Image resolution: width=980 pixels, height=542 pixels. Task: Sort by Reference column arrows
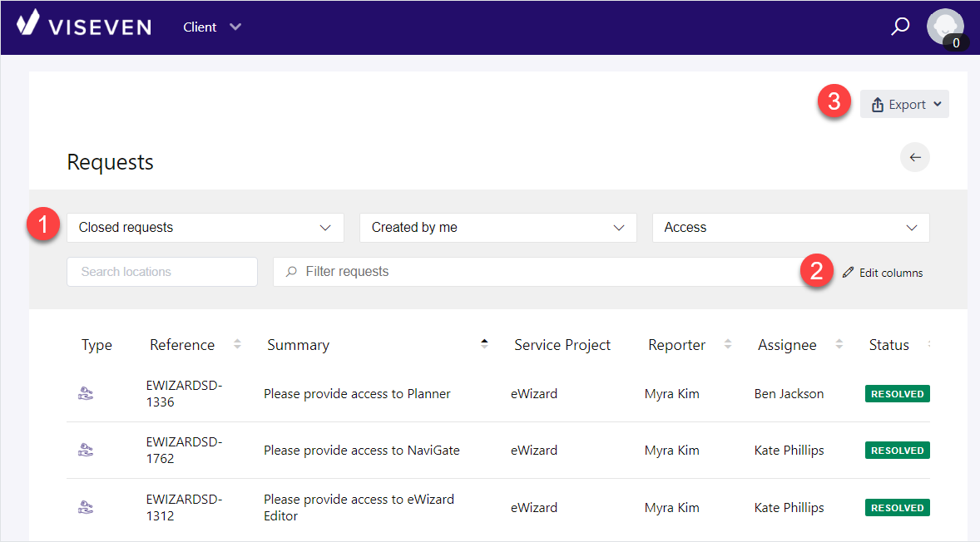click(237, 344)
